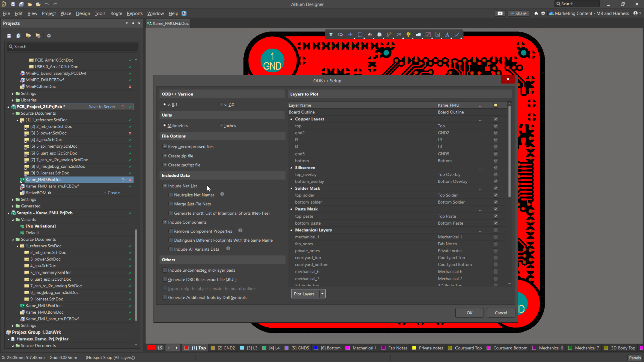644x362 pixels.
Task: Click the align objects bar-chart icon
Action: pyautogui.click(x=370, y=35)
